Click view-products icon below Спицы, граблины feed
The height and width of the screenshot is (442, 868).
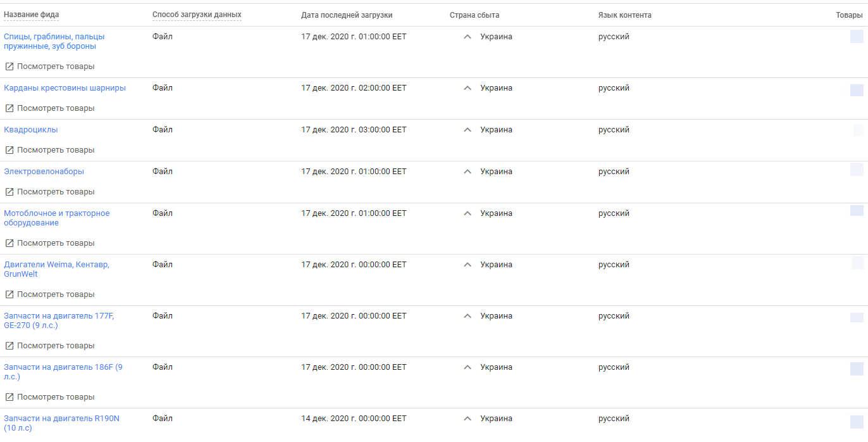tap(9, 66)
